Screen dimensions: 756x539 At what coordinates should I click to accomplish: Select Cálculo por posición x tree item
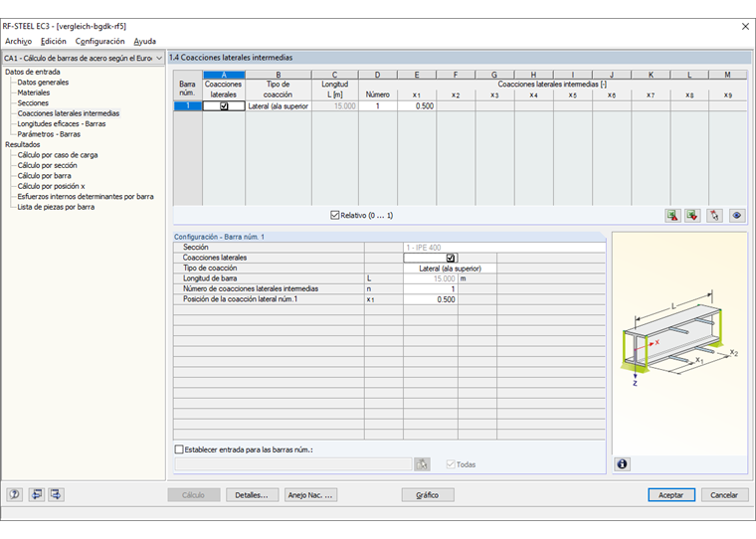[51, 186]
